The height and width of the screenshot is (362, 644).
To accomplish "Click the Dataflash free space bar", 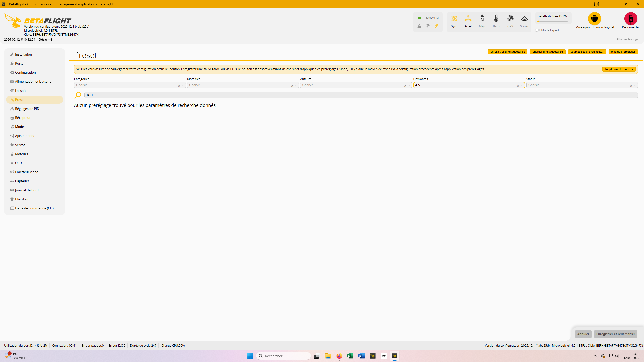I will point(552,21).
